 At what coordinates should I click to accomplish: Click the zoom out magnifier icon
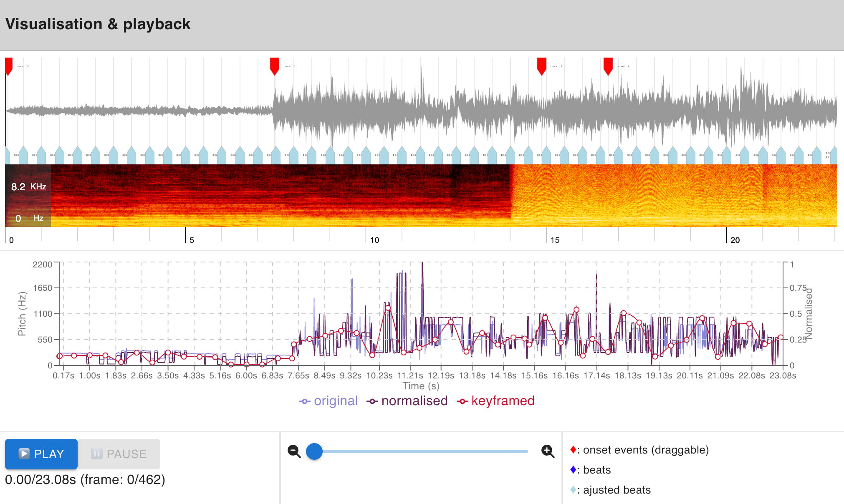pos(293,451)
